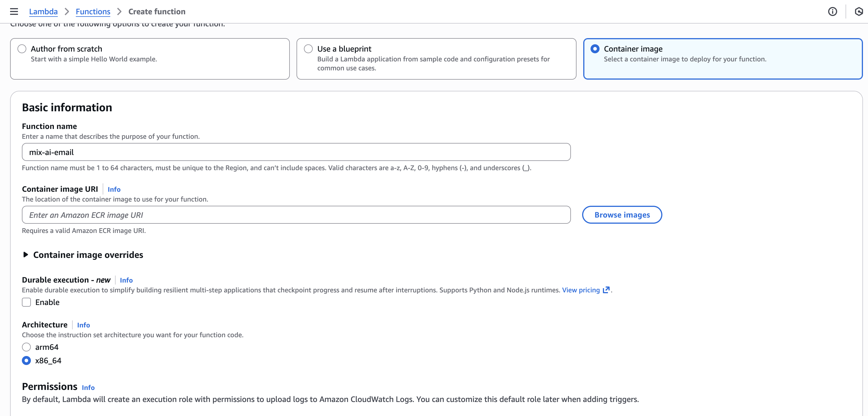Open Info for Container image URI
The height and width of the screenshot is (416, 868).
[x=114, y=189]
